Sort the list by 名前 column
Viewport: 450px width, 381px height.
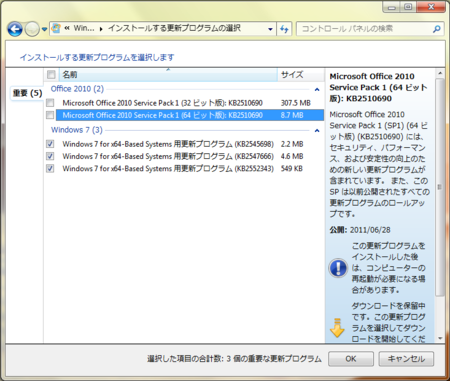tap(168, 75)
